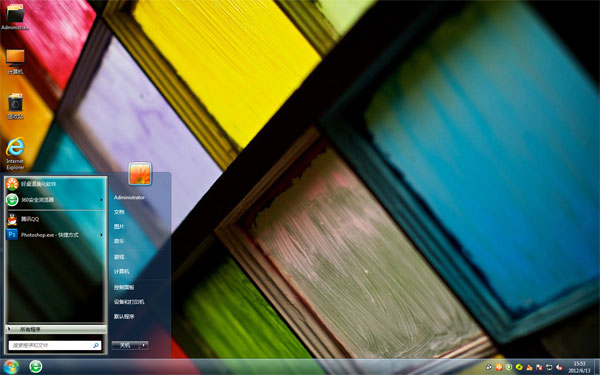Click the 关机 shutdown button

(x=126, y=345)
